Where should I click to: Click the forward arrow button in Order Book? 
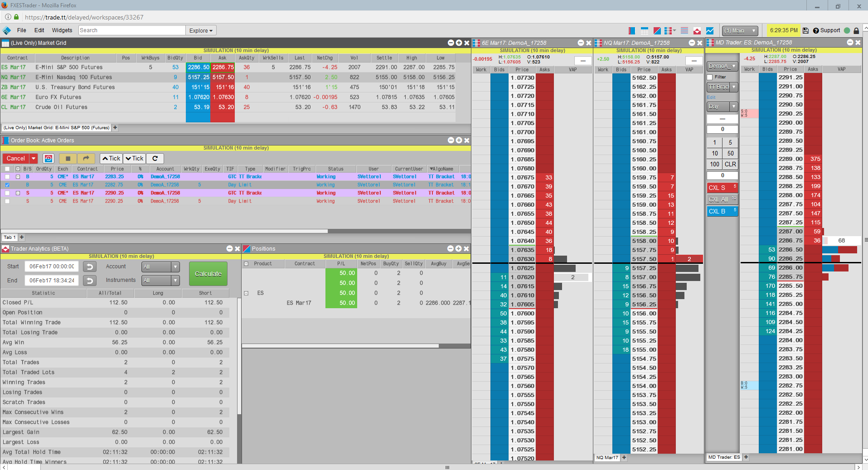coord(86,159)
